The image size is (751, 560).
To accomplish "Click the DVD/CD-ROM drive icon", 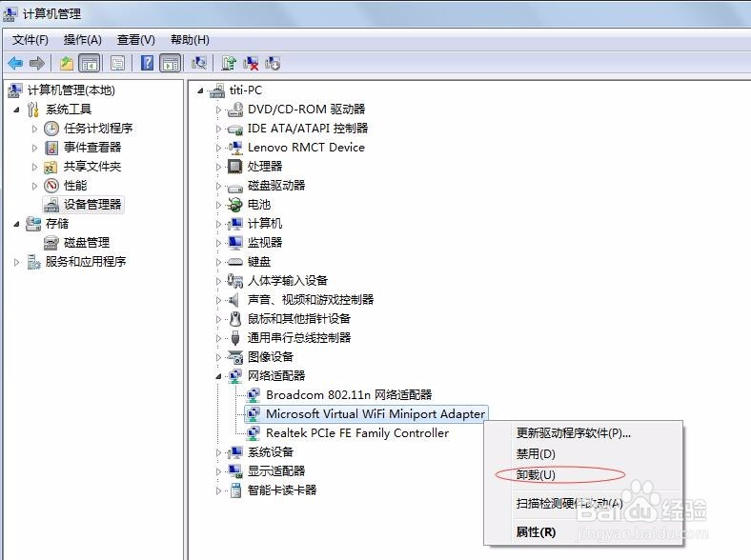I will coord(235,110).
